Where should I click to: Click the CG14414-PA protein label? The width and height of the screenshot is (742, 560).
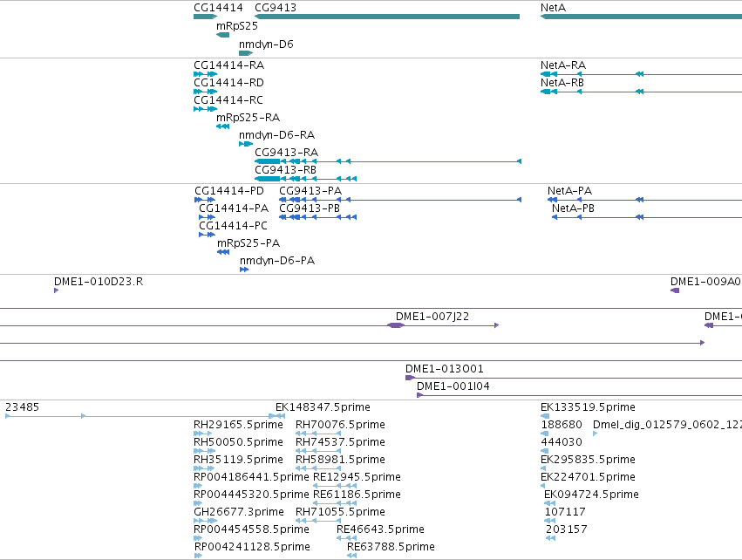234,208
